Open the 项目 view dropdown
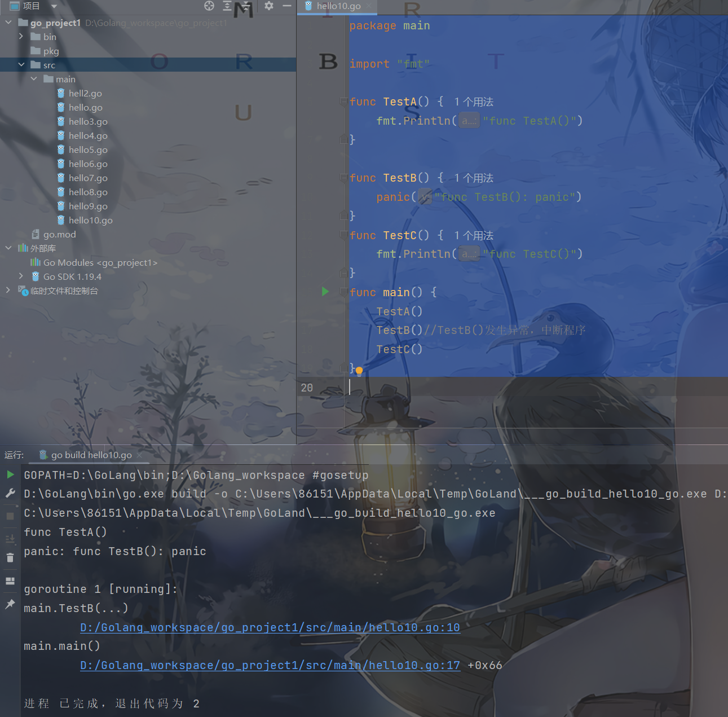 tap(54, 6)
